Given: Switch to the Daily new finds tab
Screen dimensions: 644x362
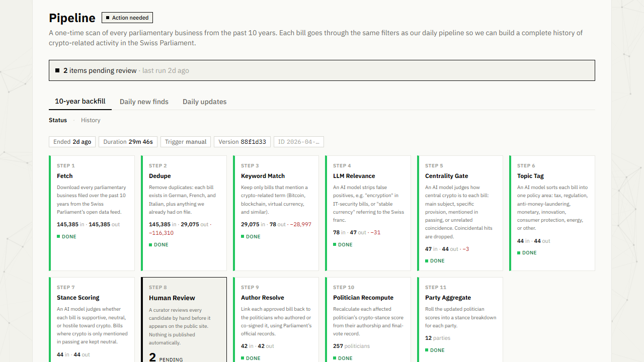Looking at the screenshot, I should pyautogui.click(x=144, y=102).
